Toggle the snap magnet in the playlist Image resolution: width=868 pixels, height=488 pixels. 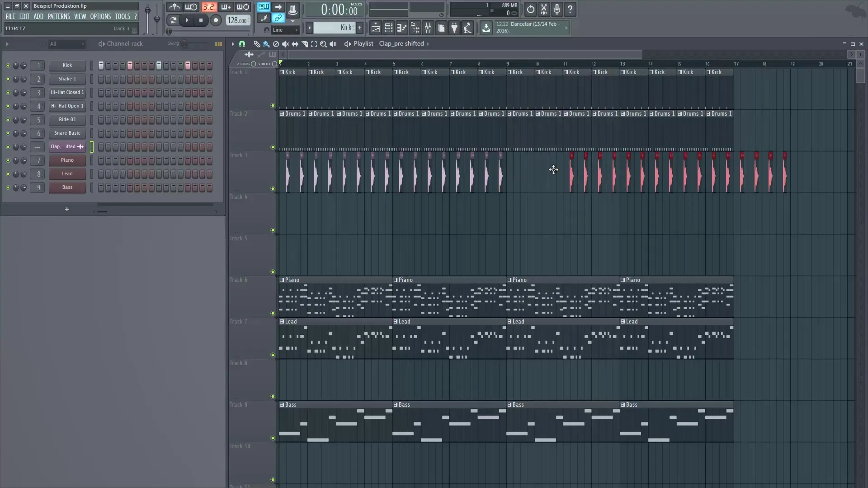pos(243,44)
